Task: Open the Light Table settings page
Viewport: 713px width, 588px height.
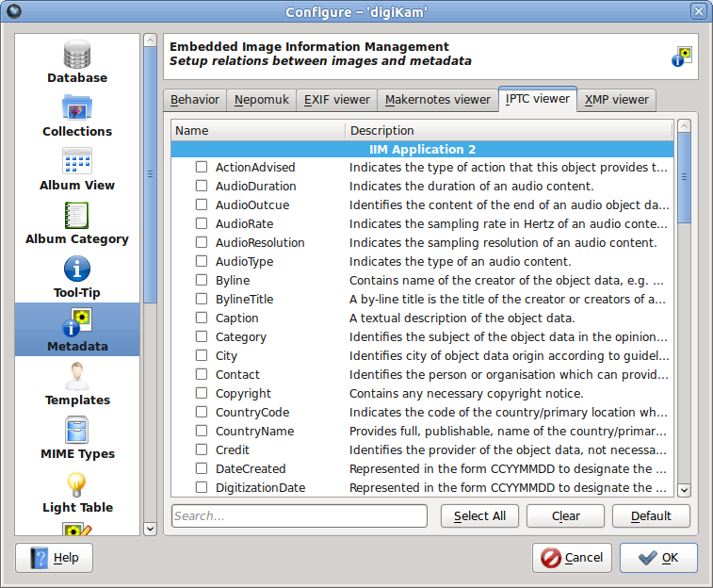Action: (x=77, y=491)
